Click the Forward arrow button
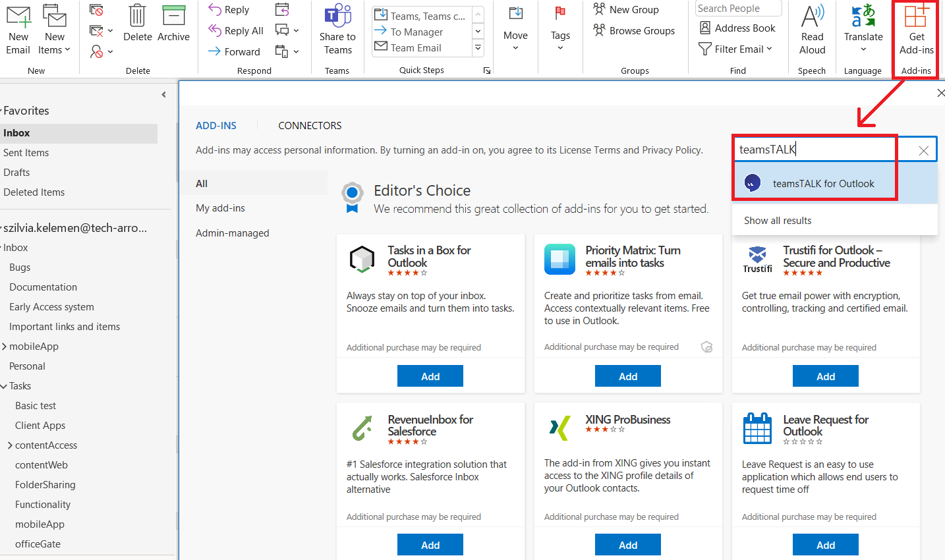This screenshot has width=945, height=560. 234,51
